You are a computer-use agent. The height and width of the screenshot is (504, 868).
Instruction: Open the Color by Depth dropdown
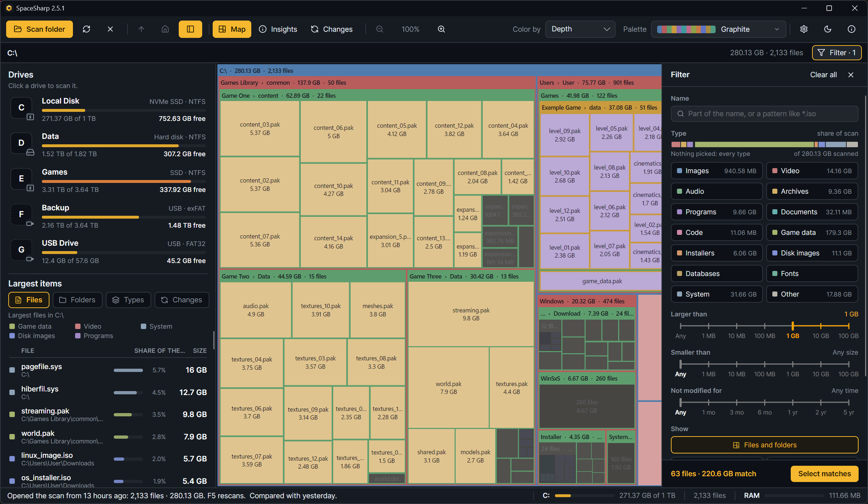pyautogui.click(x=580, y=29)
